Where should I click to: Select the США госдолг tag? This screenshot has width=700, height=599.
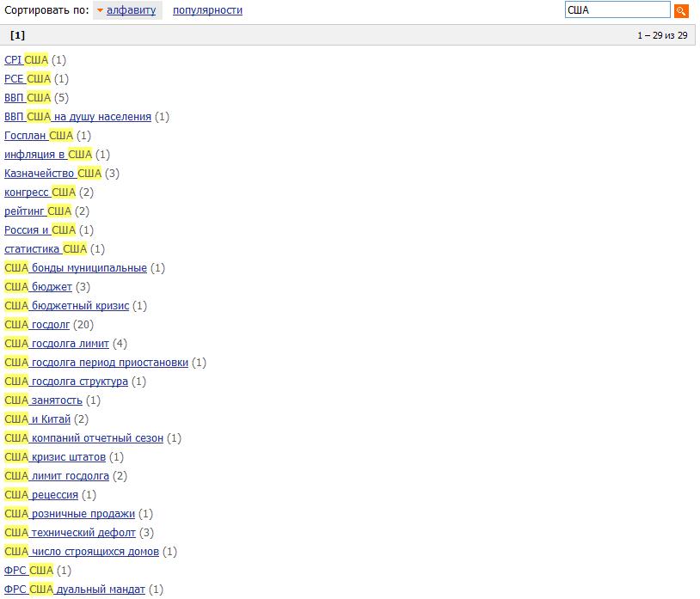pyautogui.click(x=37, y=325)
